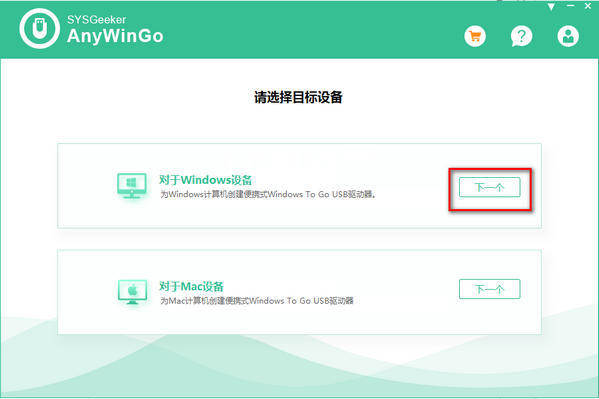Screen dimensions: 599x399
Task: Click 下一个 button for Mac device
Action: (489, 289)
